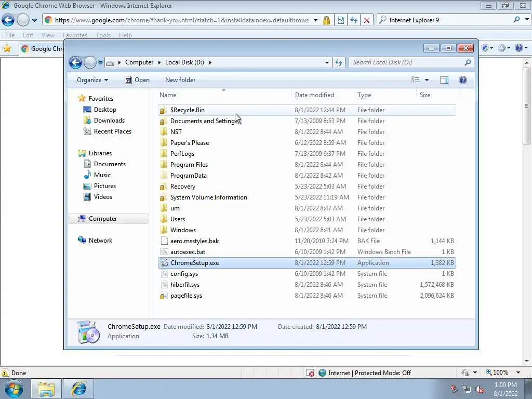
Task: Open the Tools menu in Internet Explorer
Action: pyautogui.click(x=103, y=35)
